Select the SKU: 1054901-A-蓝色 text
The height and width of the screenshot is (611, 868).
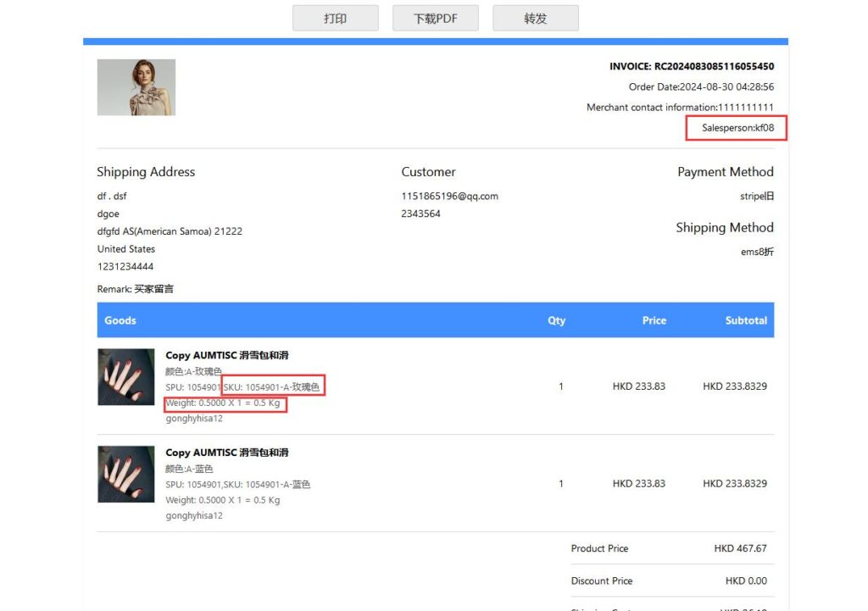(267, 484)
